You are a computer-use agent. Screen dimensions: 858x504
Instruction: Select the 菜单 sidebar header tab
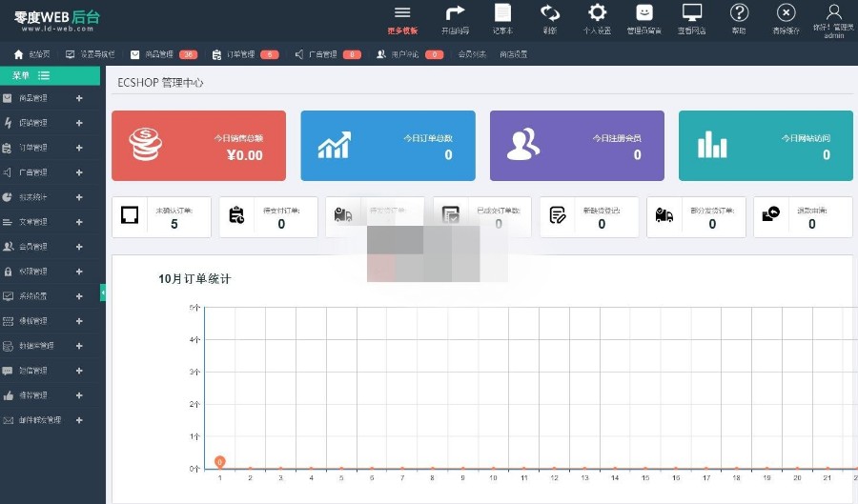[50, 75]
